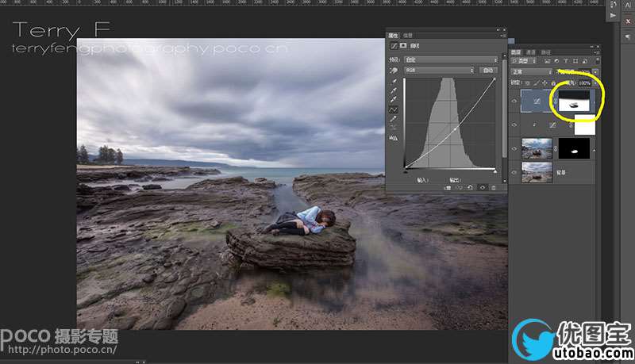Select the photo thumbnail of masked layer
The height and width of the screenshot is (364, 635).
[x=537, y=148]
